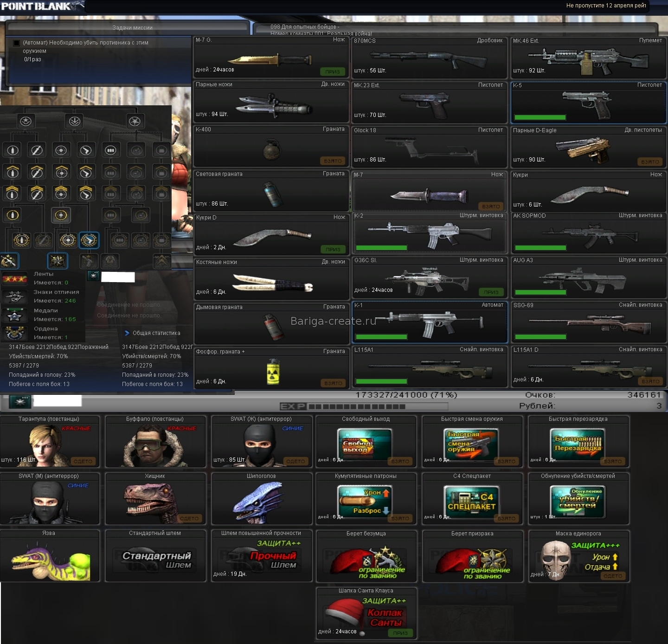Select the Тарантула character portrait
668x644 pixels.
pos(46,445)
